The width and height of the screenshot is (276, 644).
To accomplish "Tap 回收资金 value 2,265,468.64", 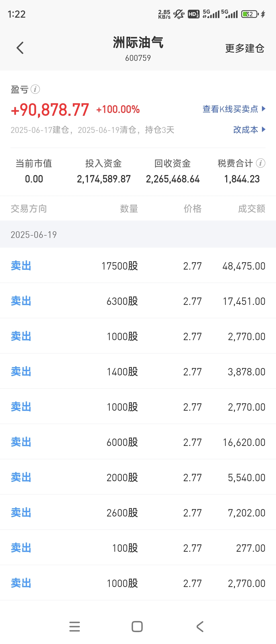I will pos(173,179).
